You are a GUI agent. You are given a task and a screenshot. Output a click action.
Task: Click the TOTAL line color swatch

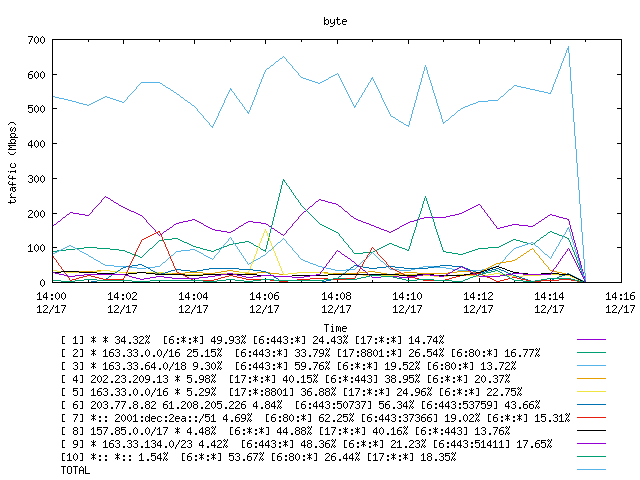click(x=591, y=470)
